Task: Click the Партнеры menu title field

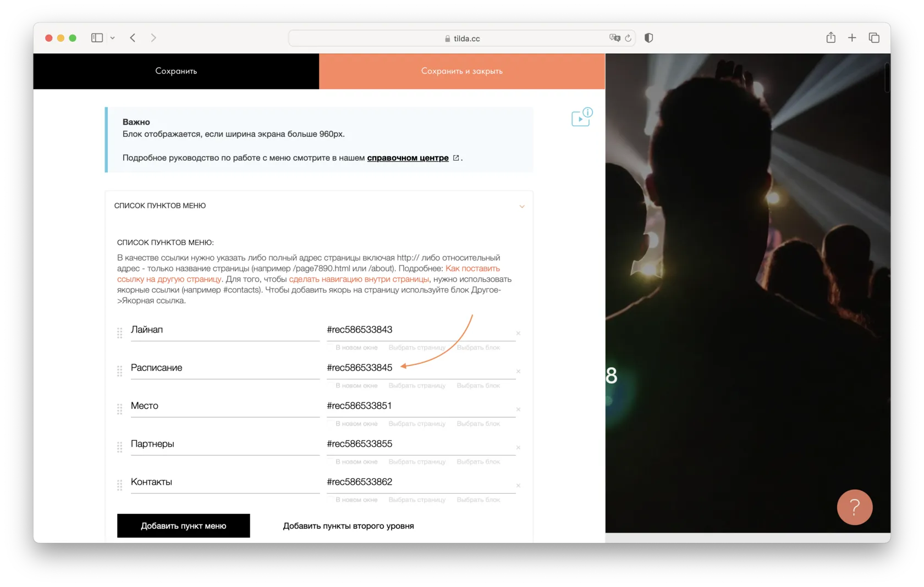Action: (225, 444)
